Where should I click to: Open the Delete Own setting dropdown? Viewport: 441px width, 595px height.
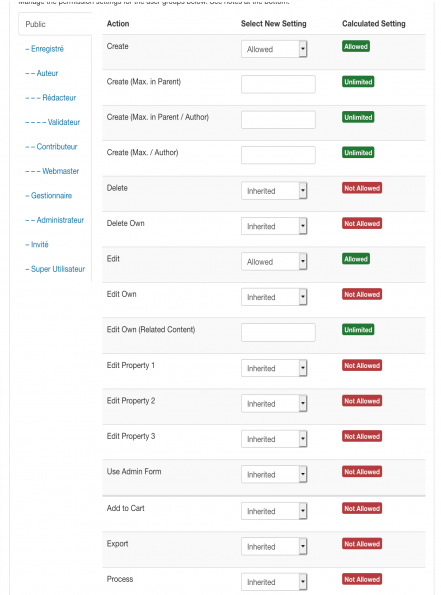point(274,226)
